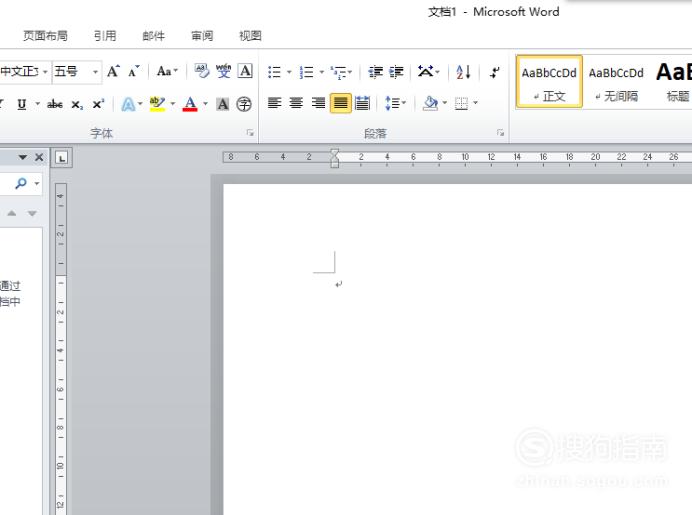Expand borders dropdown arrow
Viewport: 692px width, 515px height.
tap(475, 103)
